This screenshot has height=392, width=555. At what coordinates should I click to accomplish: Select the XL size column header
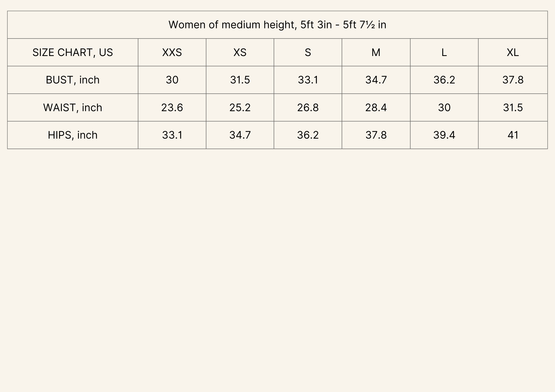pos(513,52)
